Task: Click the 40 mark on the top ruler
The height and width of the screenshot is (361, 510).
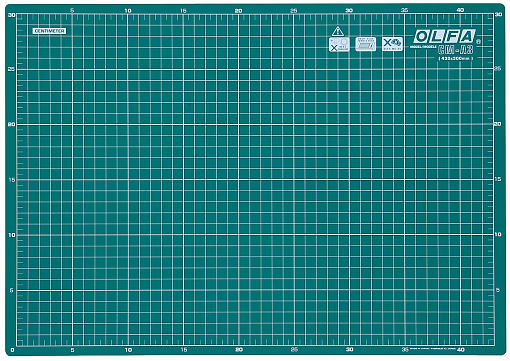Action: click(460, 10)
